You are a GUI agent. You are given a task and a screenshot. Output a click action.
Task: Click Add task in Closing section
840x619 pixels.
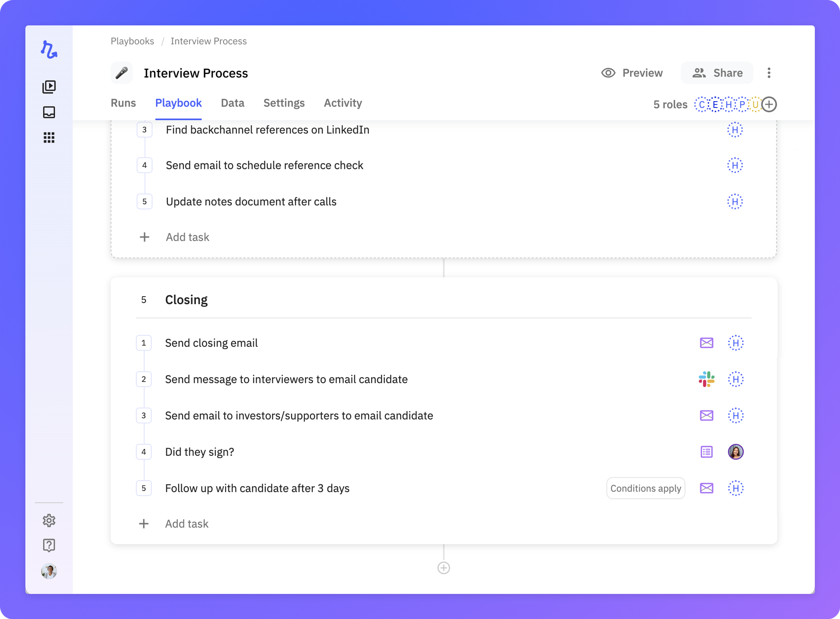pos(187,524)
